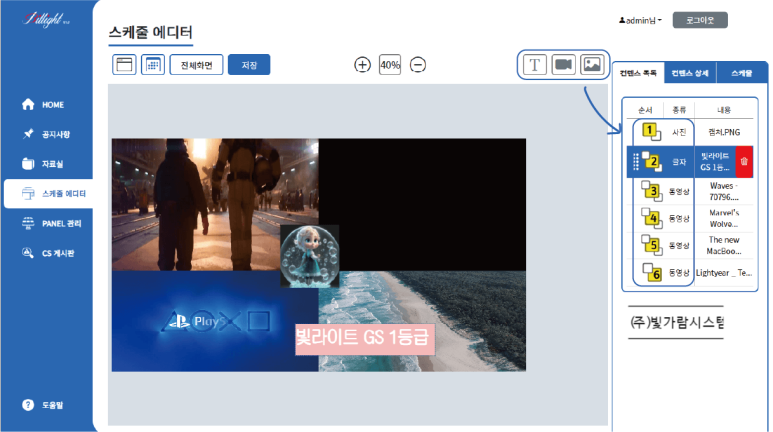Open the HOME menu item
Screen dimensions: 773x432
pyautogui.click(x=43, y=105)
